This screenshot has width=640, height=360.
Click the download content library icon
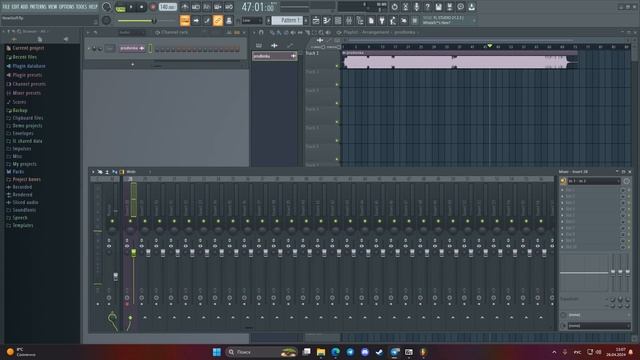471,7
